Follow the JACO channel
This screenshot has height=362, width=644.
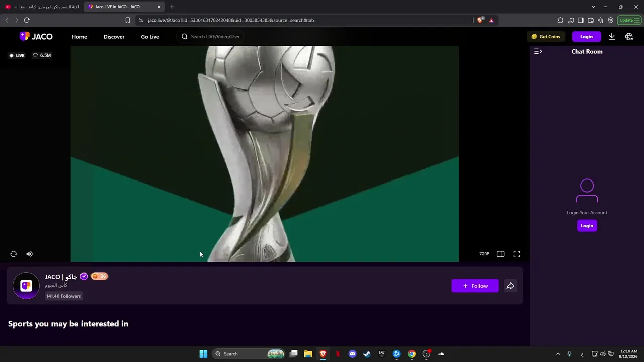[475, 286]
